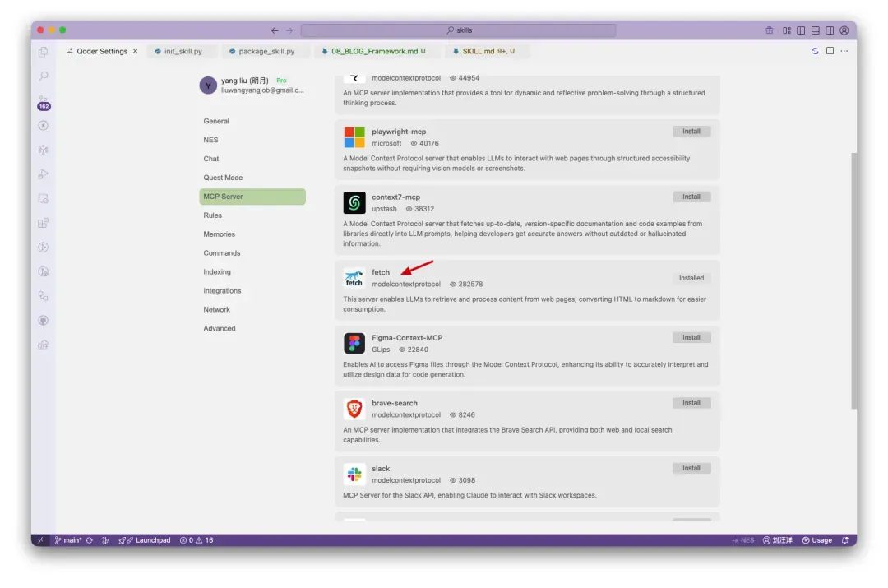Install the slack MCP server
The width and height of the screenshot is (888, 588).
691,469
